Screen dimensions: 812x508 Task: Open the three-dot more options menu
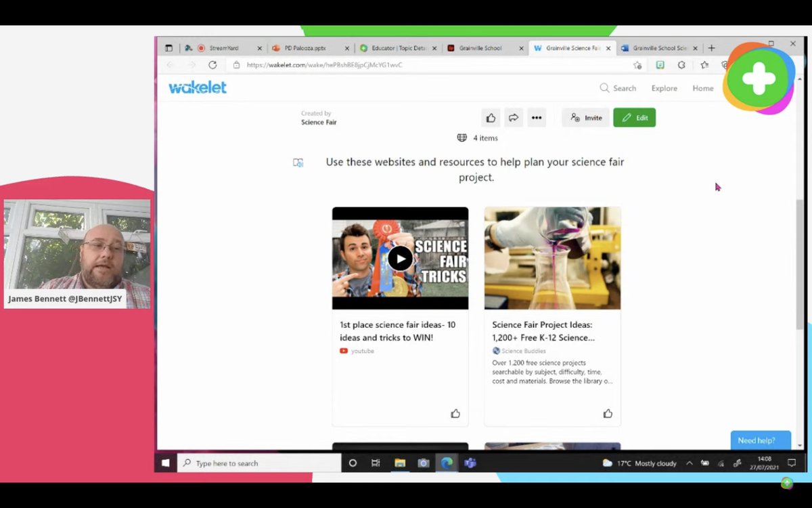coord(537,118)
